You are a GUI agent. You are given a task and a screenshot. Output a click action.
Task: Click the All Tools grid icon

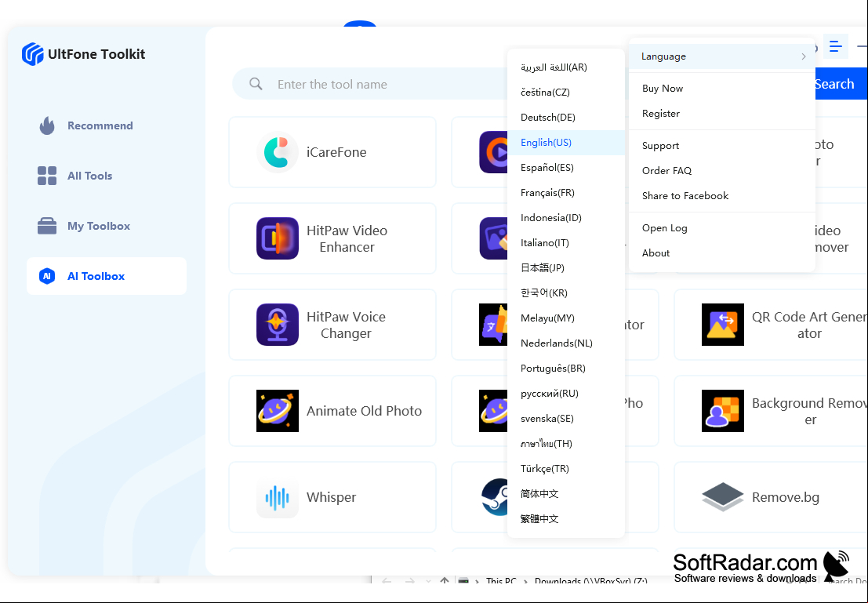[x=47, y=176]
